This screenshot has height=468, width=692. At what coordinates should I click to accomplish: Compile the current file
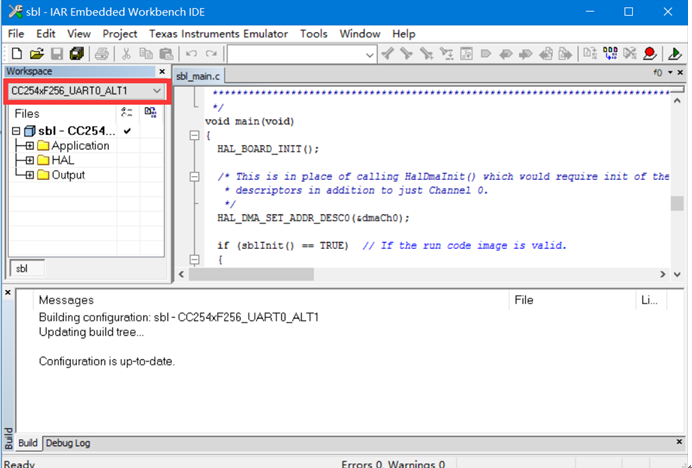pyautogui.click(x=590, y=54)
